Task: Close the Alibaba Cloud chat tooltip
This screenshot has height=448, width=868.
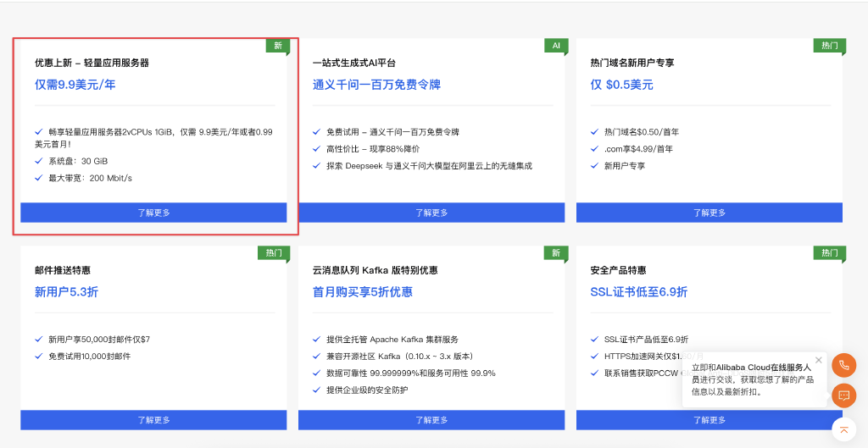Action: tap(819, 360)
